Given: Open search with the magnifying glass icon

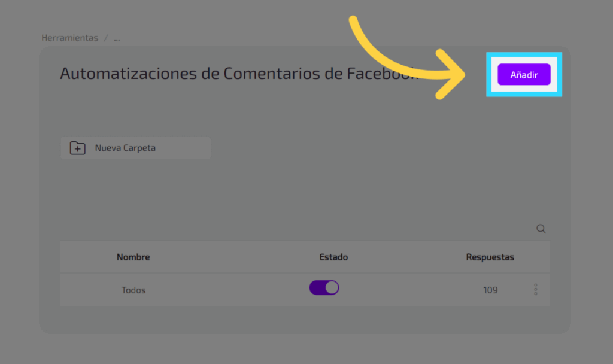Looking at the screenshot, I should [541, 229].
